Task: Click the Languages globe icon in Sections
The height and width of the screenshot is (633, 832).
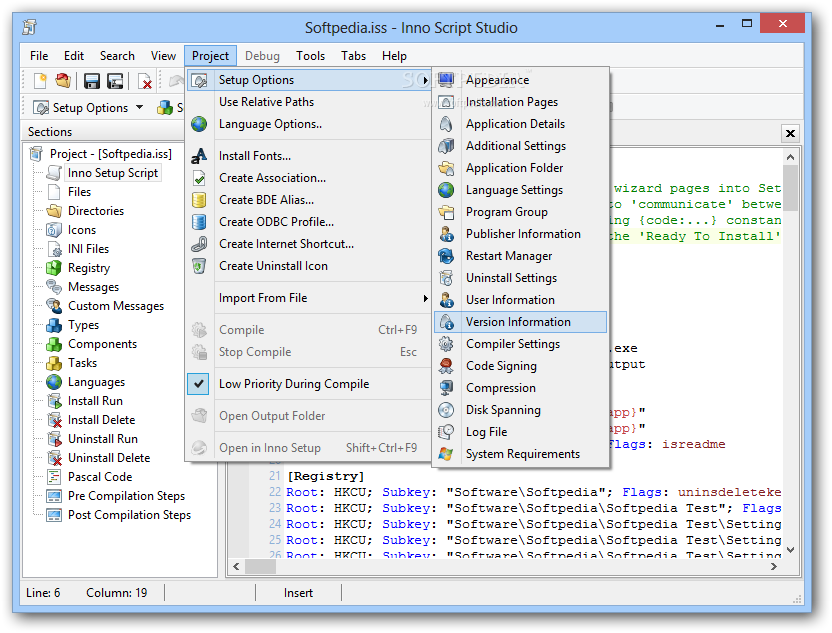Action: (x=54, y=382)
